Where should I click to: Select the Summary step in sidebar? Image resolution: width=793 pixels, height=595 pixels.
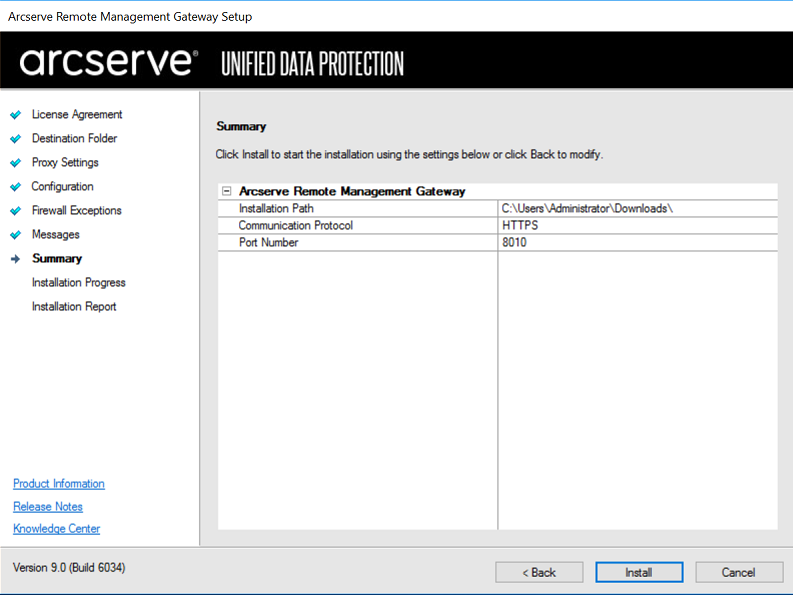click(57, 259)
